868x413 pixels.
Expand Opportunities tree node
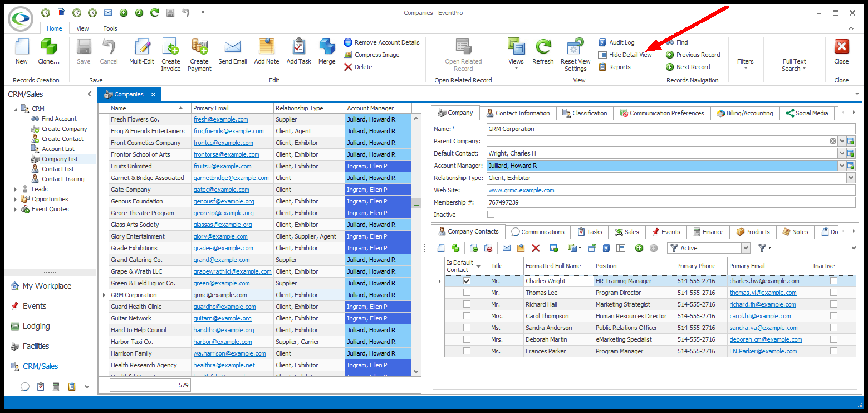click(16, 199)
